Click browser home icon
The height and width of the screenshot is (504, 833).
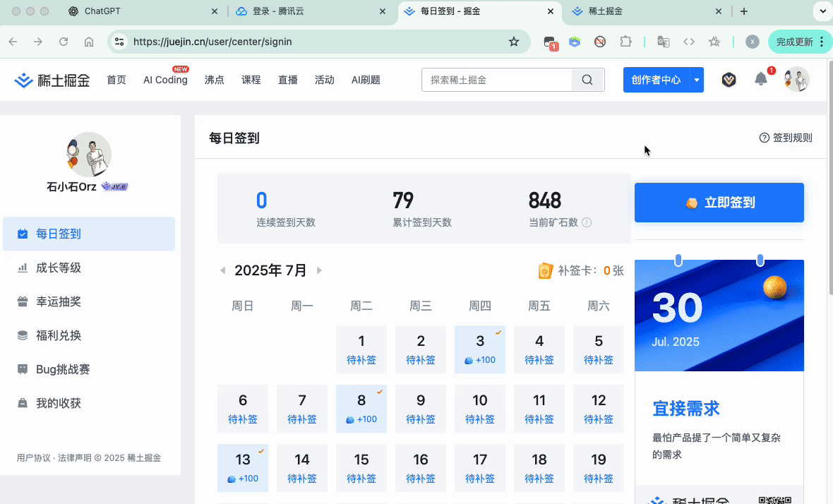[x=89, y=42]
